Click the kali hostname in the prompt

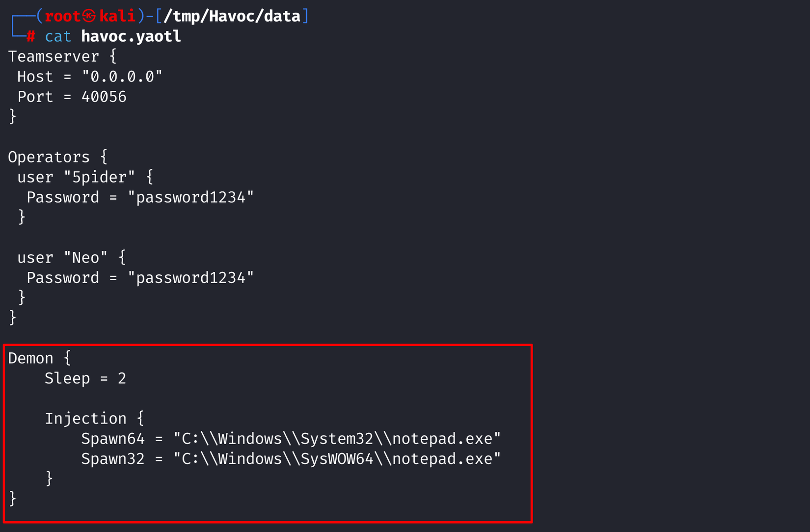click(x=117, y=16)
